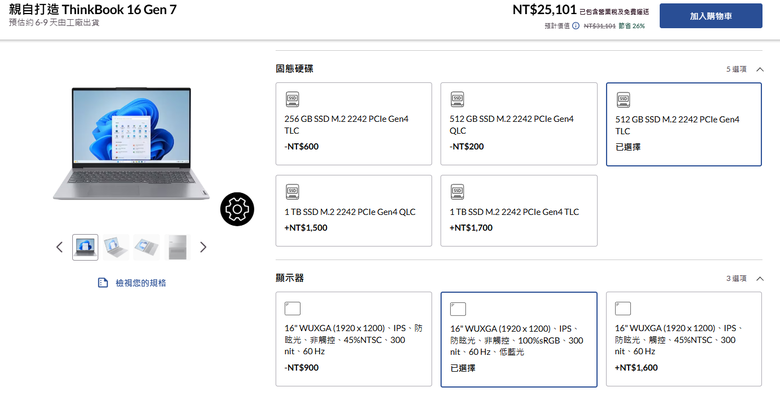Click the info icon beside the estimated value
This screenshot has width=780, height=396.
click(576, 26)
